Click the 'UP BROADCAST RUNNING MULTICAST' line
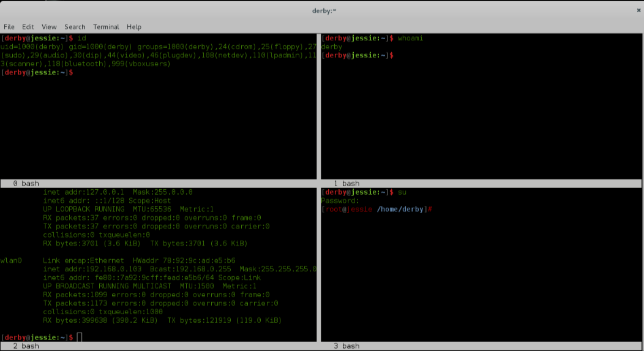This screenshot has width=644, height=351. (x=149, y=286)
